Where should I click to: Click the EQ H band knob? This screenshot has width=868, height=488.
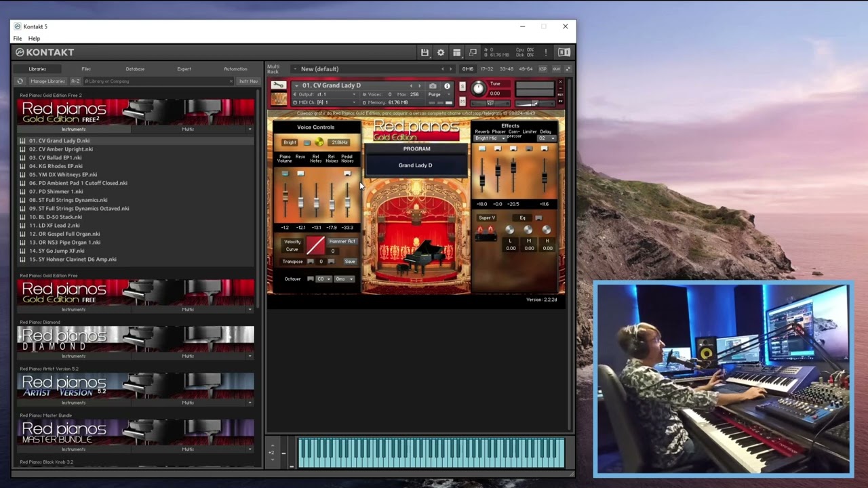(547, 230)
